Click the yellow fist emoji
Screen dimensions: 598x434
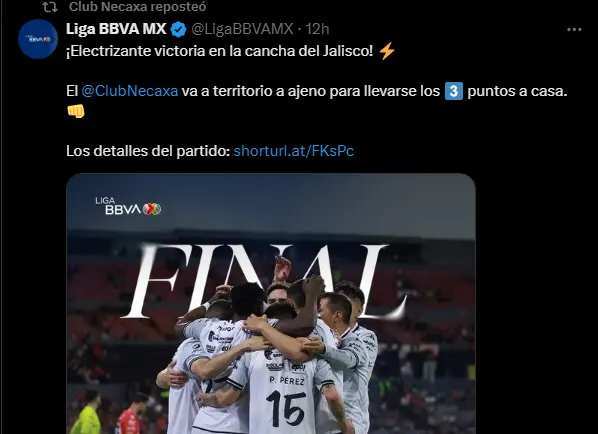[x=76, y=111]
